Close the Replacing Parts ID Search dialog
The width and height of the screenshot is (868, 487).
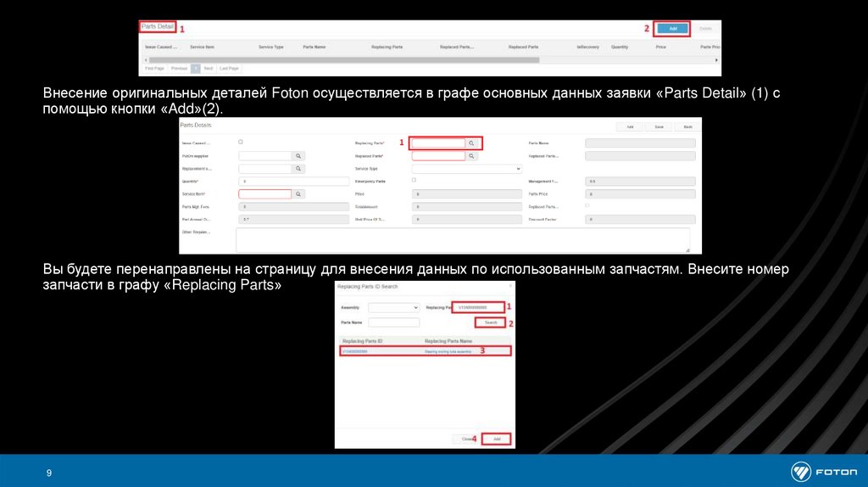[x=509, y=286]
